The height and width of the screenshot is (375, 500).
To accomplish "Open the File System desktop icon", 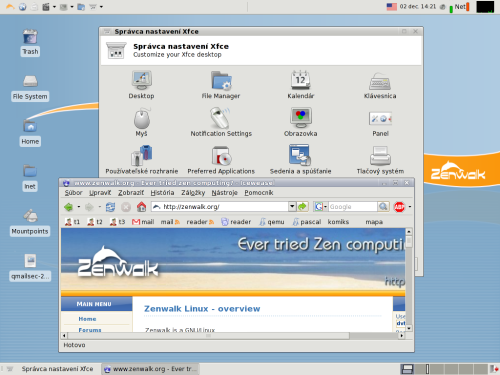I will click(30, 88).
